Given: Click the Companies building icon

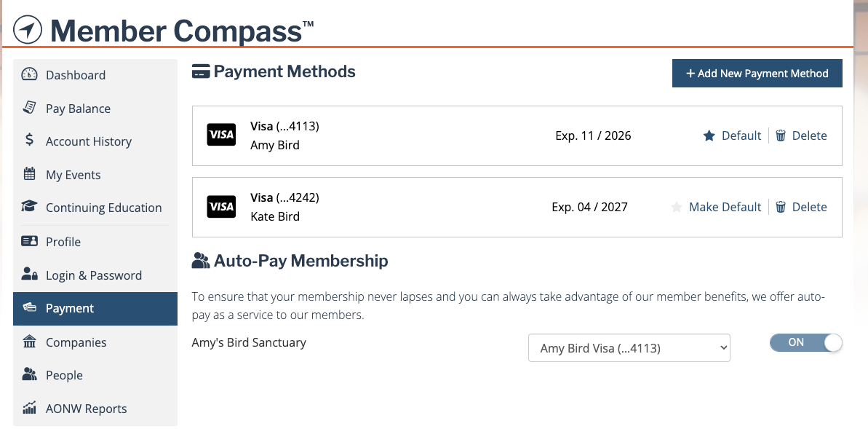Looking at the screenshot, I should point(29,342).
